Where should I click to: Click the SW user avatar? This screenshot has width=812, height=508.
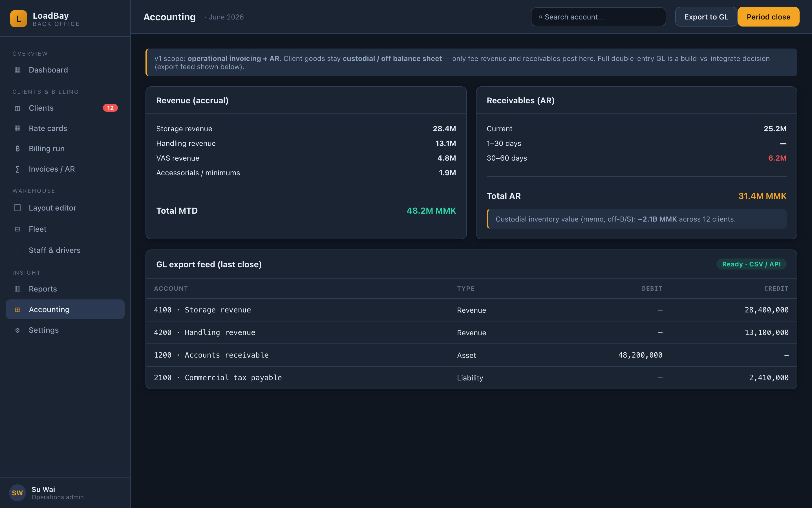coord(17,492)
